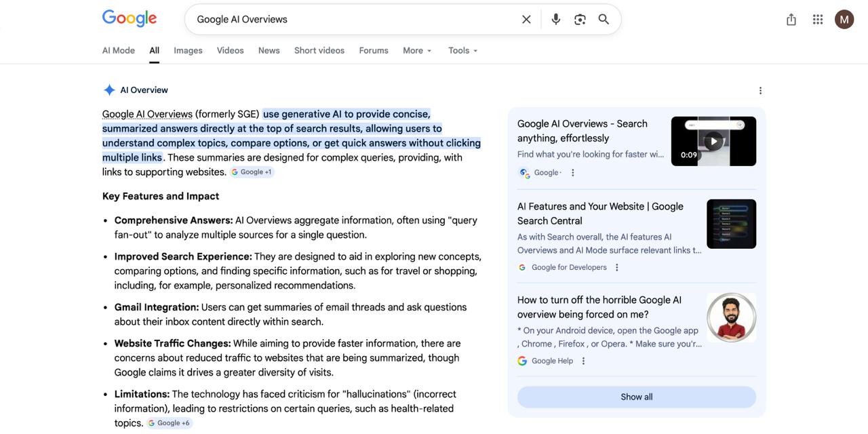Click the Website Traffic Changes bullet heading
The height and width of the screenshot is (434, 868).
click(x=173, y=344)
